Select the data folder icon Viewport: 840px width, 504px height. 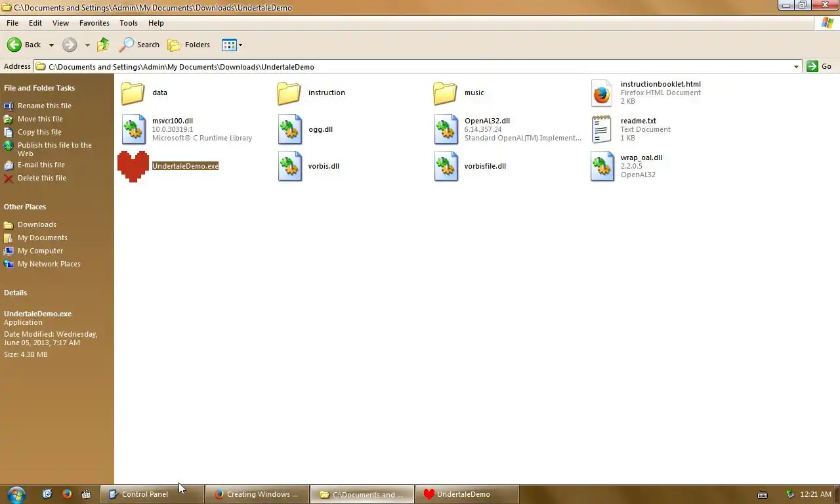(133, 93)
